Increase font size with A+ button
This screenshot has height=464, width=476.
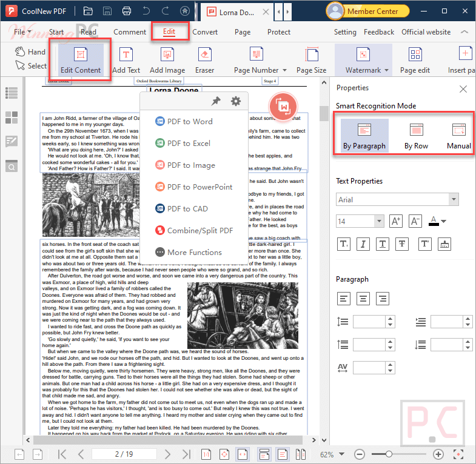click(396, 221)
